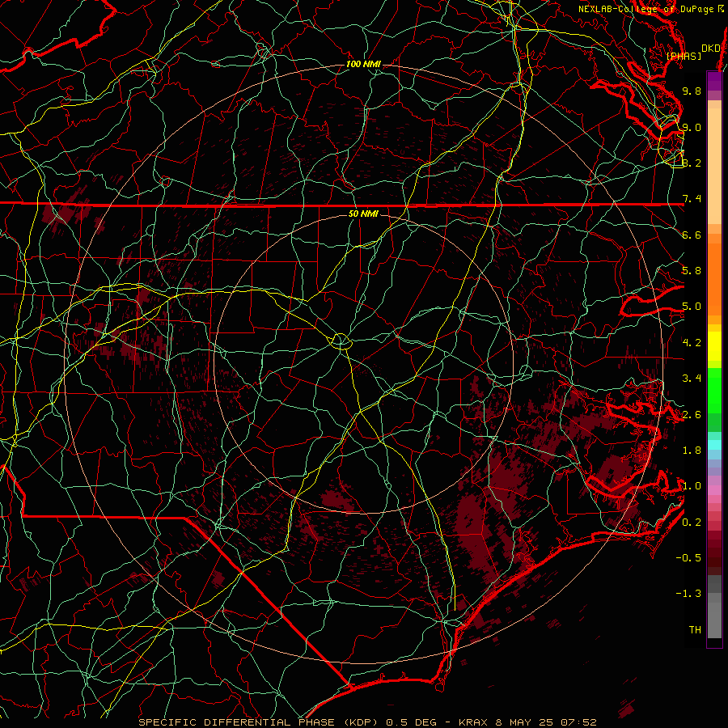The image size is (728, 728).
Task: Click the [PHAS] units label above the scale
Action: [684, 56]
